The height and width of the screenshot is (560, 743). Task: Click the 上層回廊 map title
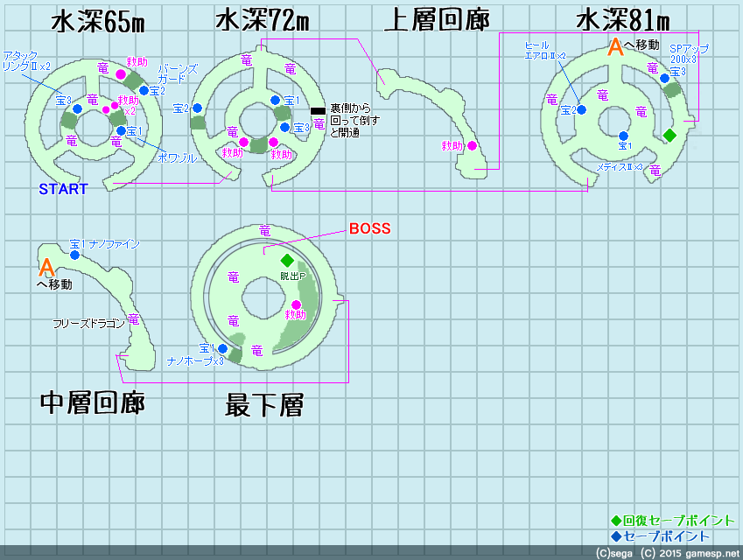click(437, 20)
